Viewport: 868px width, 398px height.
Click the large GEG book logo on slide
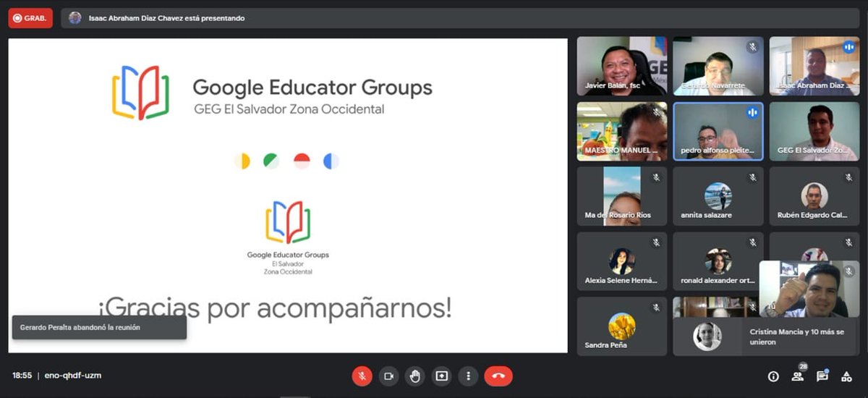140,93
